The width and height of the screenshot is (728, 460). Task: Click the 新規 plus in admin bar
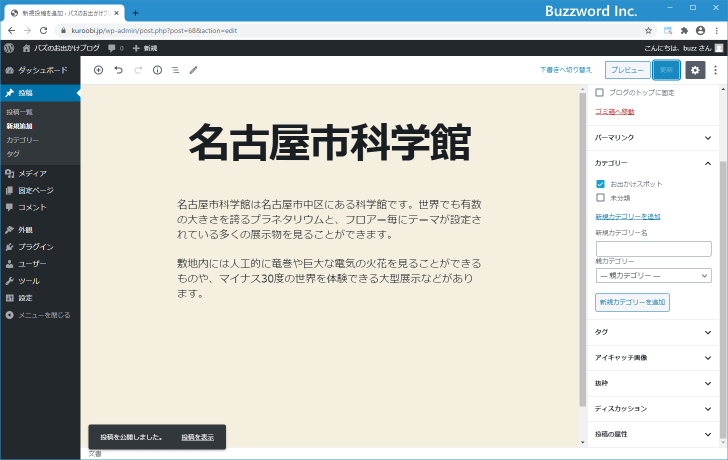tap(145, 48)
